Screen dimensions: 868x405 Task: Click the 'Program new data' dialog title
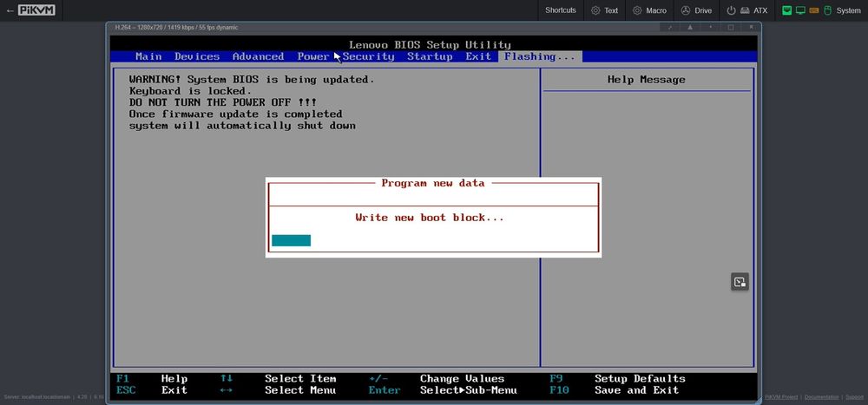pyautogui.click(x=433, y=183)
